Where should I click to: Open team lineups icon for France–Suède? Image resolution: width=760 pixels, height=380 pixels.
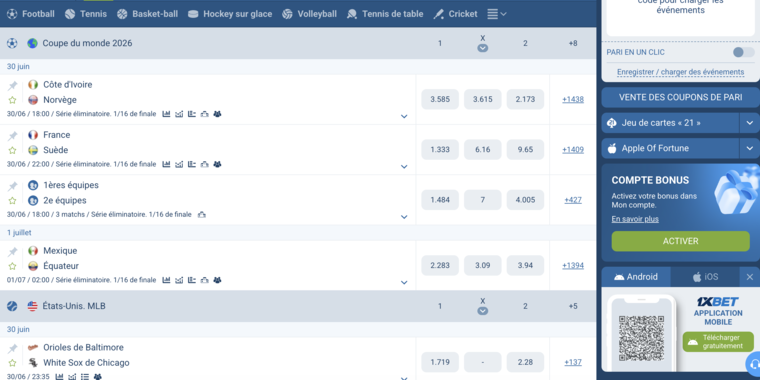click(217, 164)
